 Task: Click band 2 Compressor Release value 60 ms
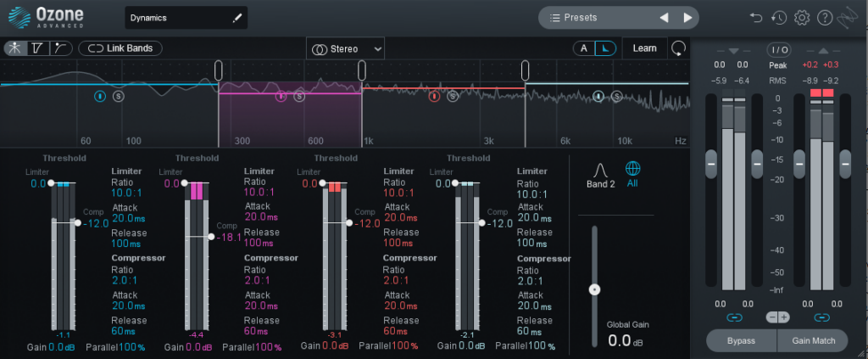[x=256, y=331]
